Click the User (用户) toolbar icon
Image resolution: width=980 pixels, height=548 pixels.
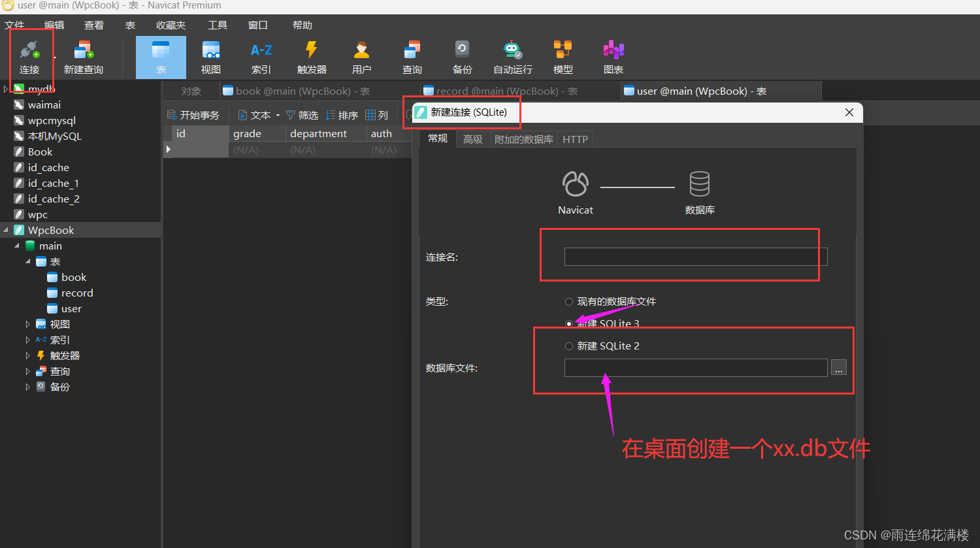point(361,57)
